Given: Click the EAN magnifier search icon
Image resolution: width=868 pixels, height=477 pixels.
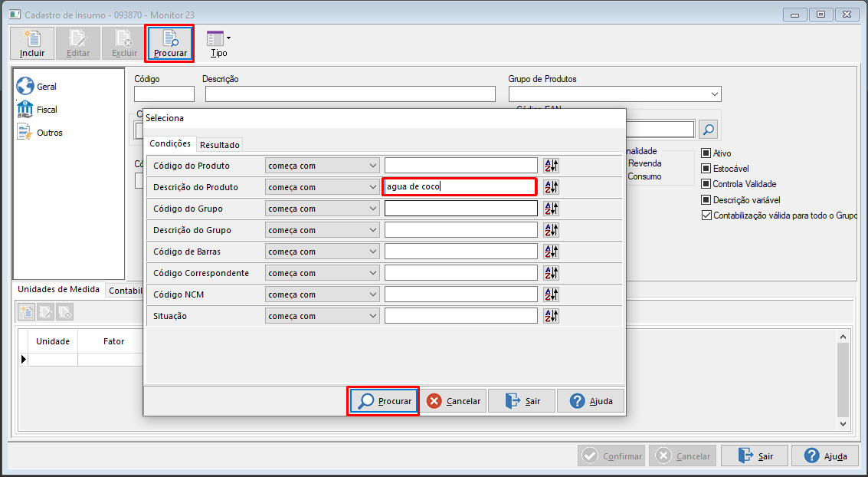Looking at the screenshot, I should pos(708,130).
